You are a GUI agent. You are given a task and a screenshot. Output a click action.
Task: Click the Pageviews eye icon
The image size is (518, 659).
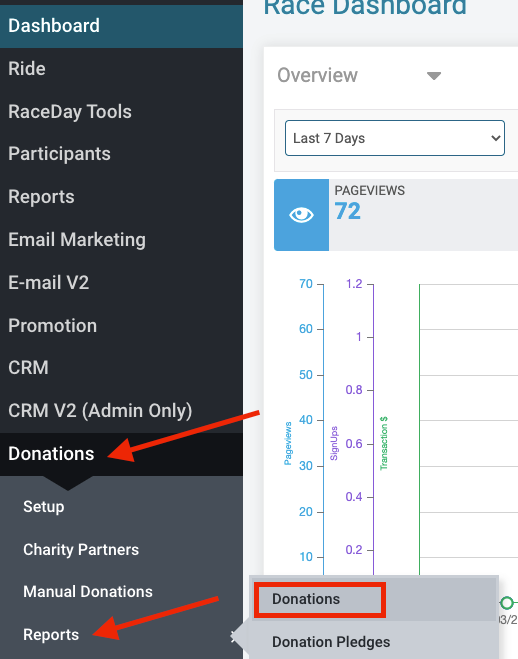click(301, 215)
